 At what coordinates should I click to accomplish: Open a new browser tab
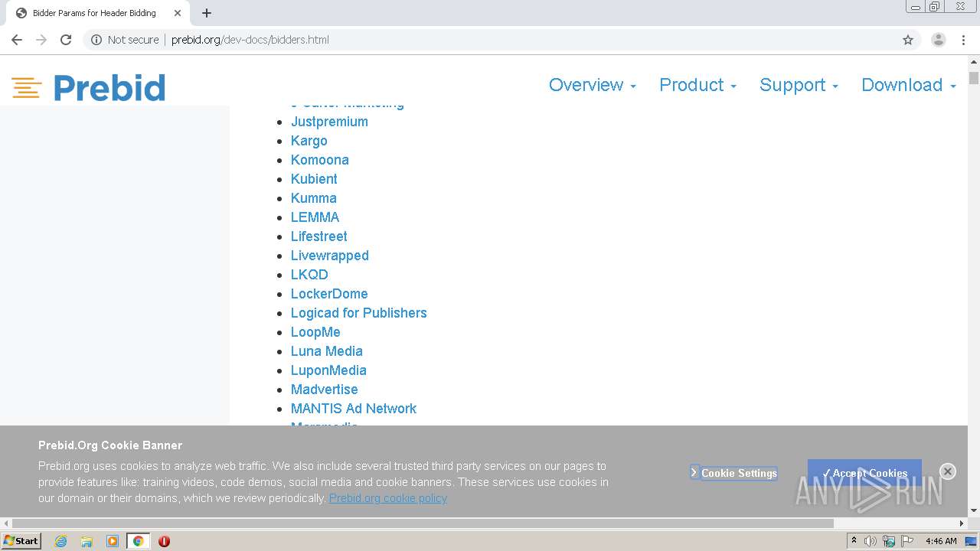(x=207, y=13)
